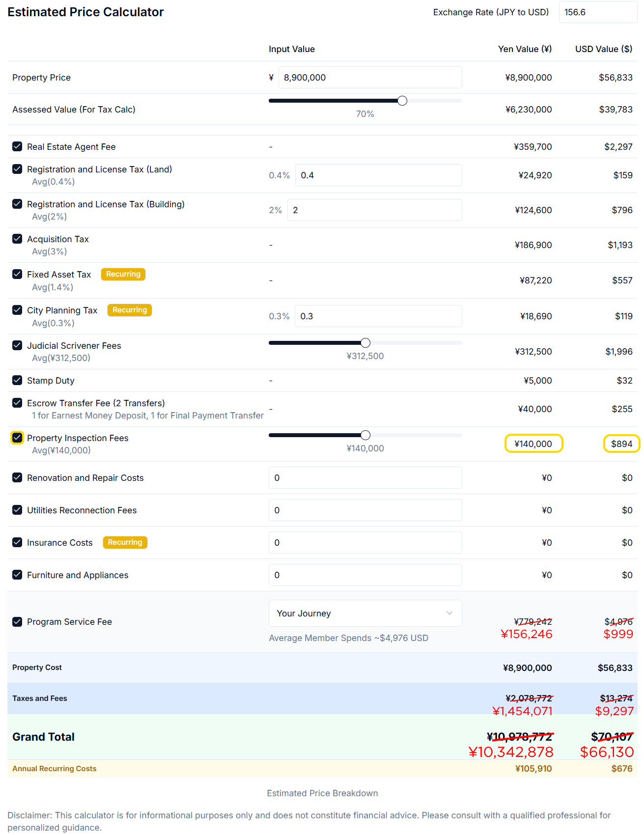644x835 pixels.
Task: Uncheck the Real Estate Agent Fee checkbox
Action: [x=17, y=146]
